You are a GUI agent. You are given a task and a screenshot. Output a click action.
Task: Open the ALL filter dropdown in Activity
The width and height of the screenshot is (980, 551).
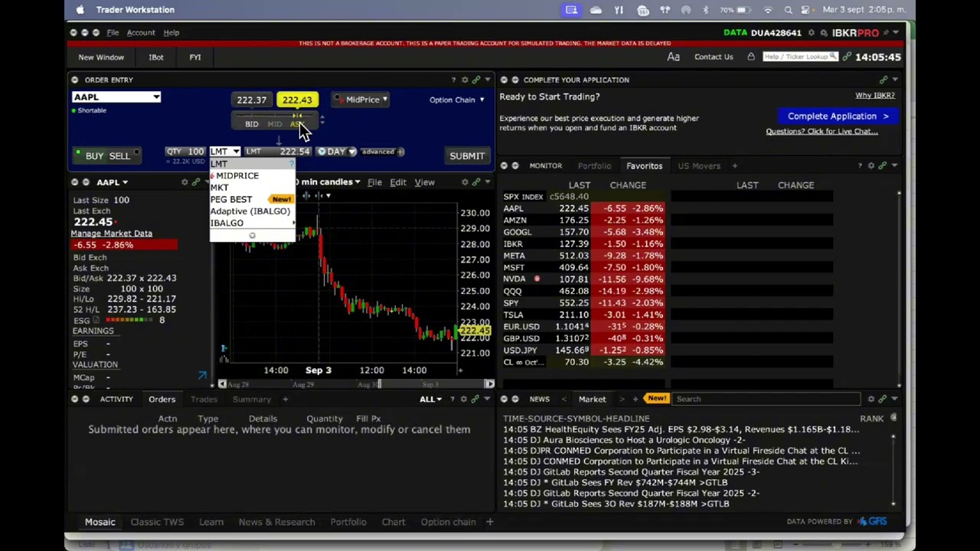point(430,399)
